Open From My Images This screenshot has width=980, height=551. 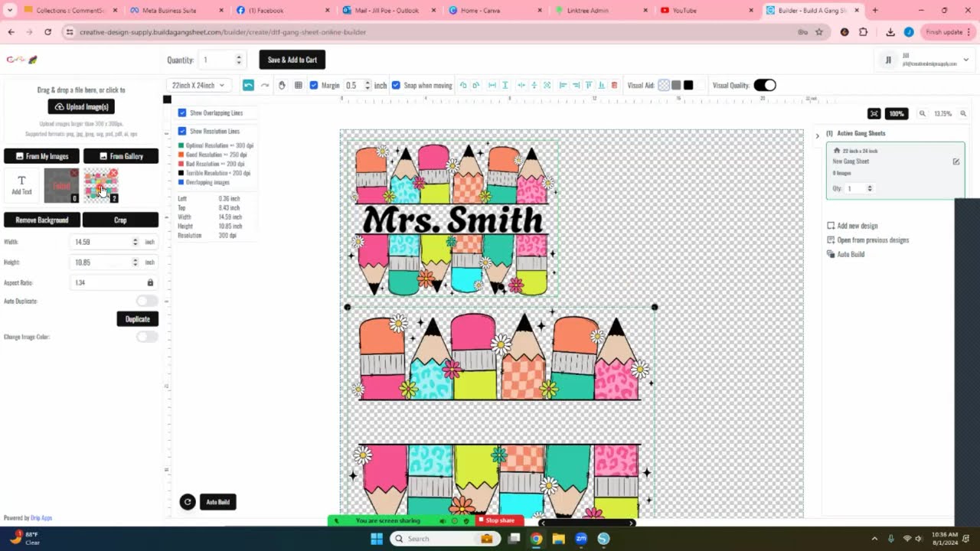click(x=41, y=156)
